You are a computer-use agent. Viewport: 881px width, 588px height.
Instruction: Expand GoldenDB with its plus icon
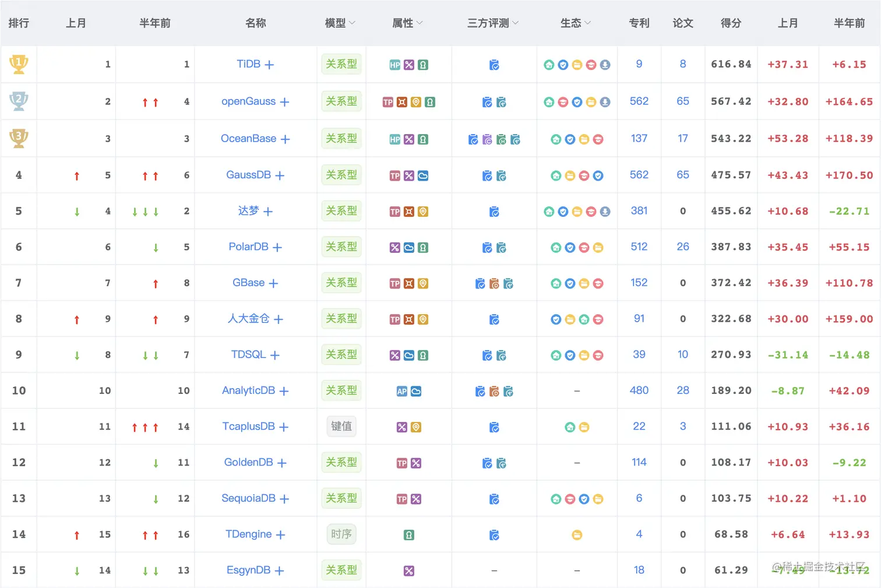click(x=282, y=463)
